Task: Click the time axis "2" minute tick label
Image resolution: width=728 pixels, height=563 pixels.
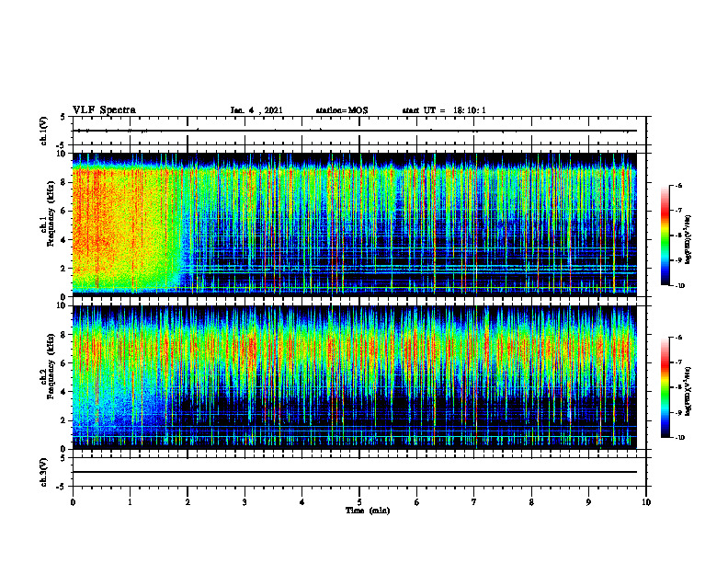Action: (x=188, y=502)
